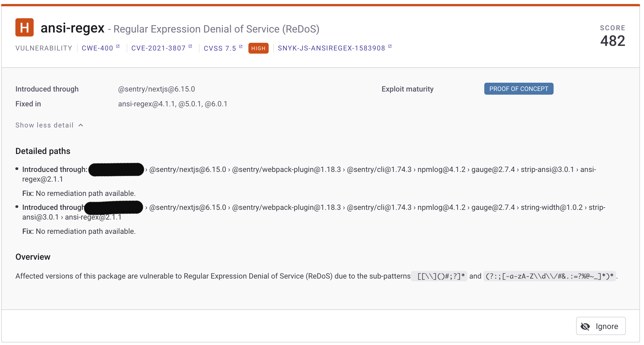Click the VULNERABILITY label
The image size is (644, 345).
[44, 48]
